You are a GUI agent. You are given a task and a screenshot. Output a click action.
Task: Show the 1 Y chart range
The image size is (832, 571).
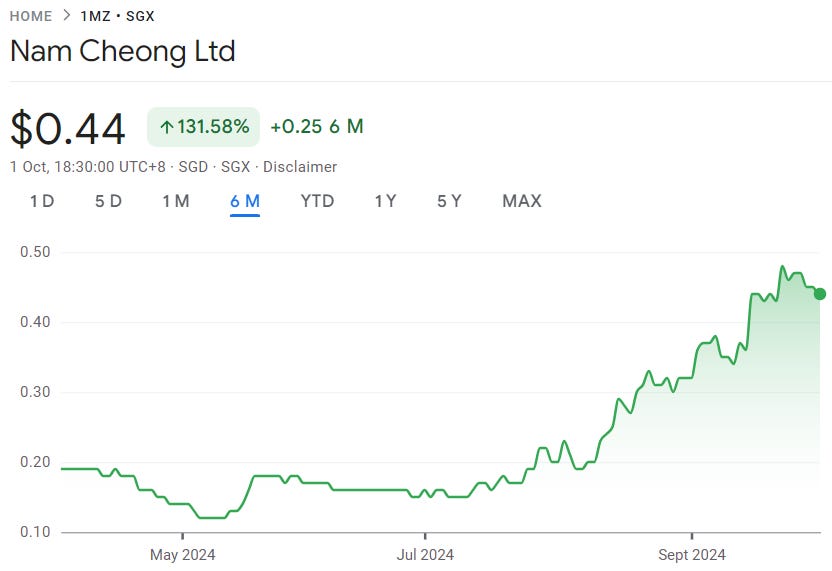point(385,201)
